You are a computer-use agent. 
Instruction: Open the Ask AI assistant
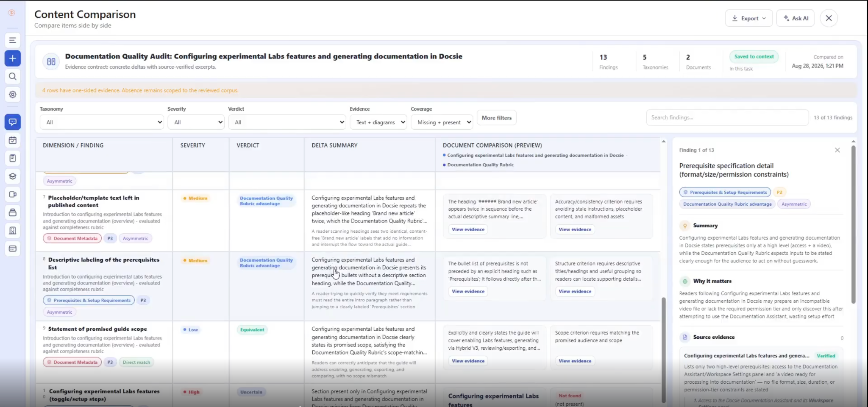click(x=796, y=18)
